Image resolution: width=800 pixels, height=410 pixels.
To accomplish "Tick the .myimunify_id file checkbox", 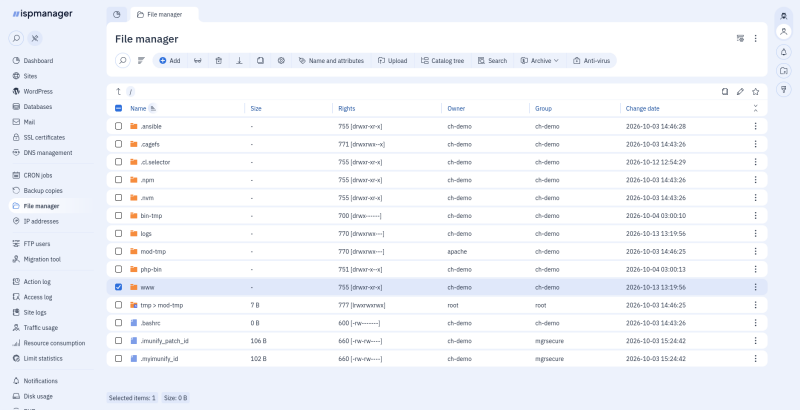I will 118,358.
